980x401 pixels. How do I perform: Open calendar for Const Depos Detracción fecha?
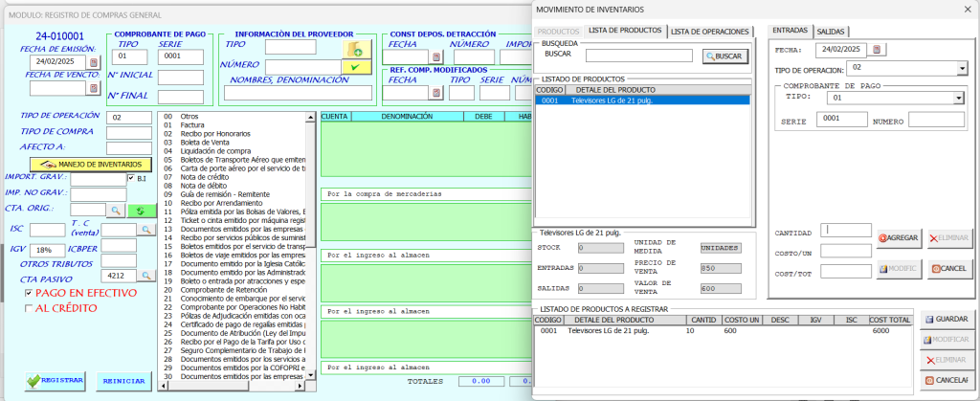pyautogui.click(x=436, y=57)
